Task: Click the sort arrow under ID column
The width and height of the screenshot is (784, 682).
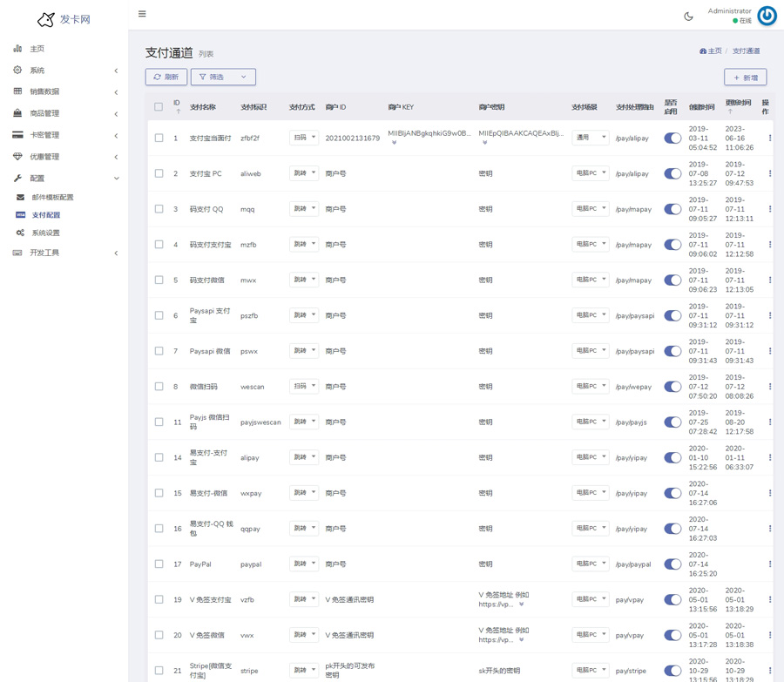Action: point(178,111)
